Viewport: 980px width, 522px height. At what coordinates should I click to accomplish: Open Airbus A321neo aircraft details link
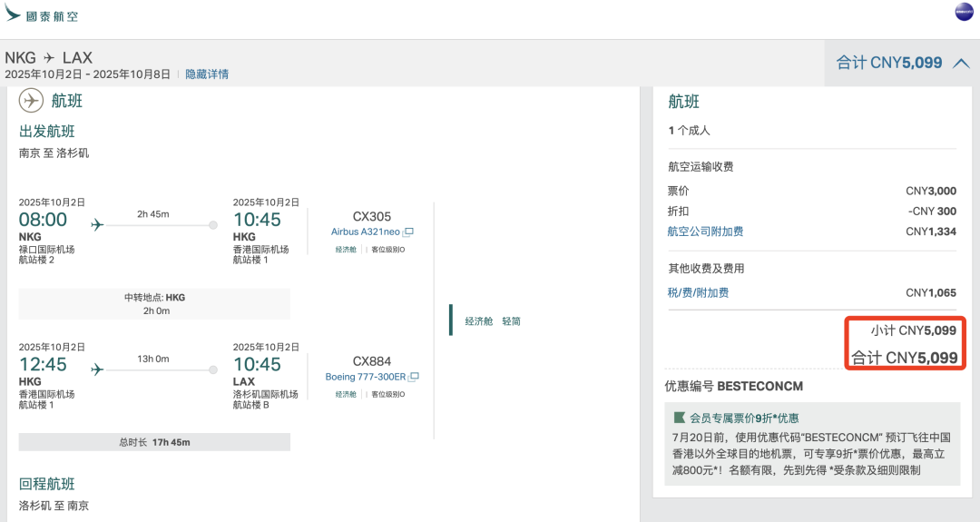365,231
